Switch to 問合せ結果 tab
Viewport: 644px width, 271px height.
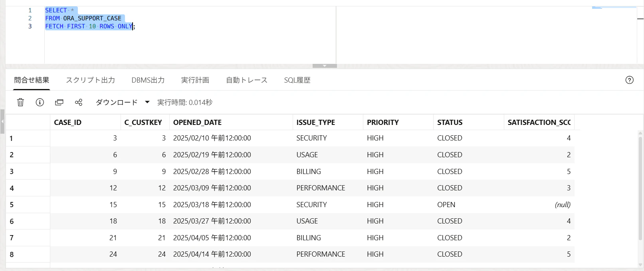(x=32, y=80)
